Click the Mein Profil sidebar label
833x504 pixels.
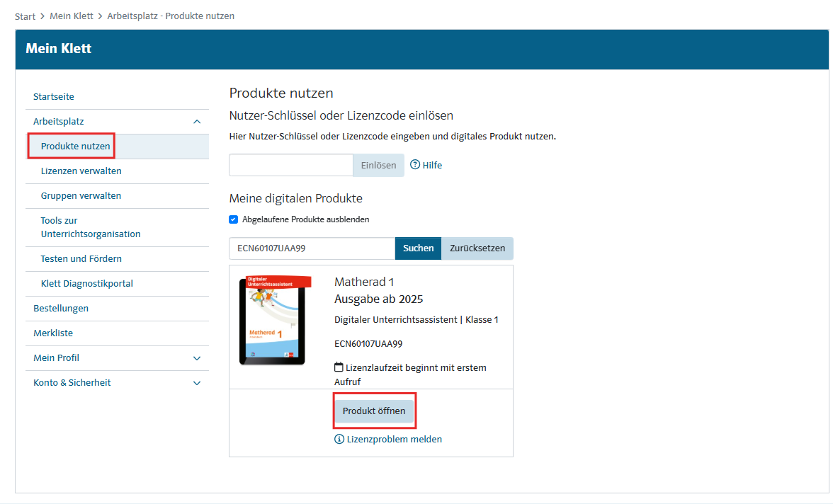tap(57, 358)
